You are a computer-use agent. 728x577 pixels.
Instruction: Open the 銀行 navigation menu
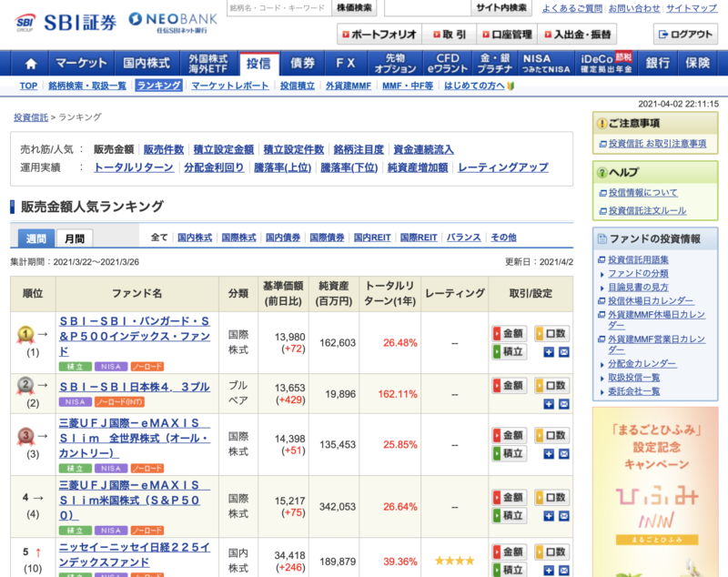(x=658, y=63)
